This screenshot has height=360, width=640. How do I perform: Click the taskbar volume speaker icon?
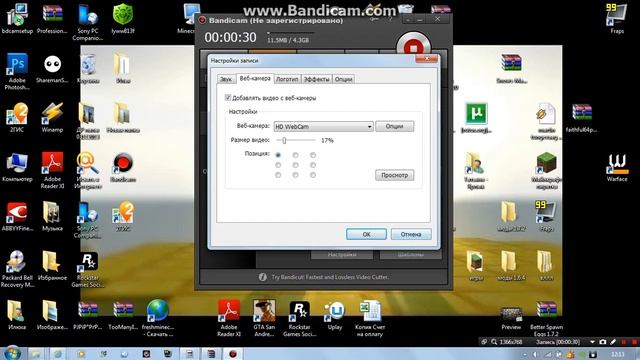pyautogui.click(x=536, y=354)
